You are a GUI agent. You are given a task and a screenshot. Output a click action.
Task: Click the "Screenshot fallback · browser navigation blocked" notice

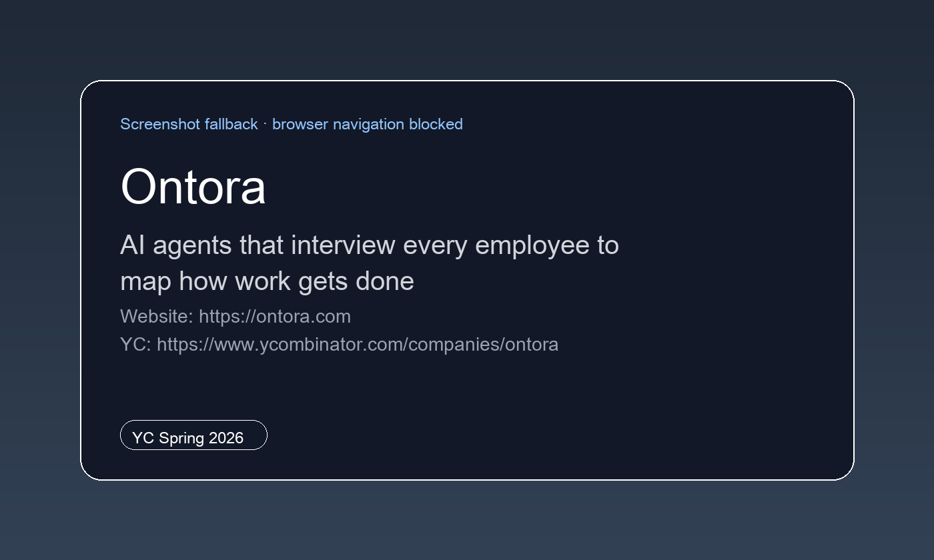[292, 124]
